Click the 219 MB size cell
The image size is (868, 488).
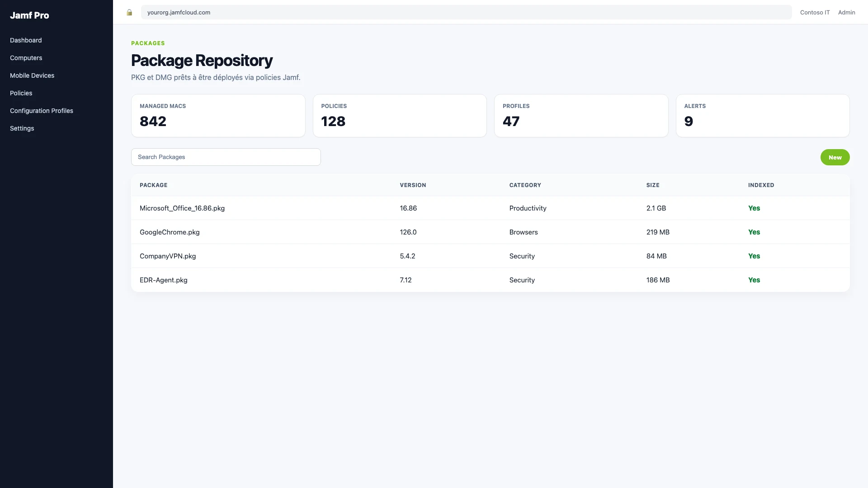point(658,232)
